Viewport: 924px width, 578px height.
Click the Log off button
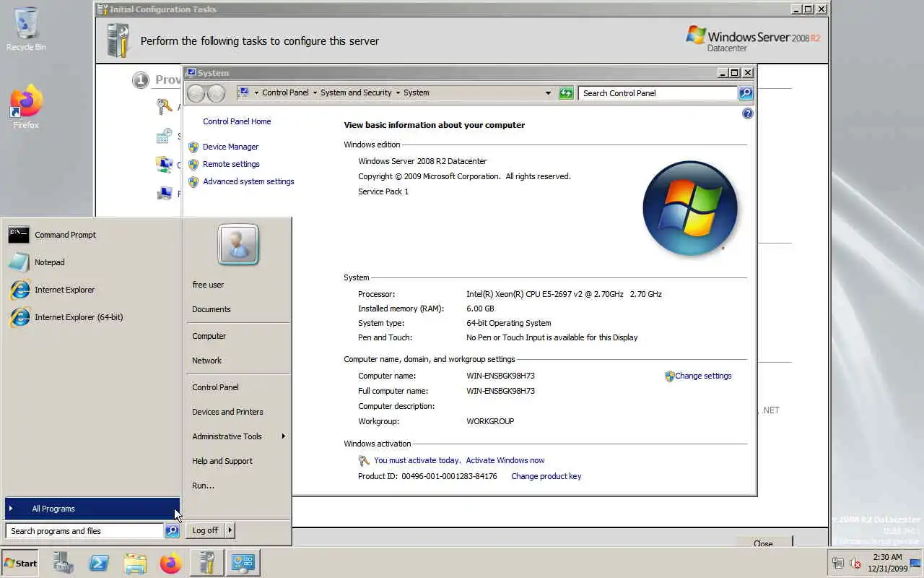205,530
